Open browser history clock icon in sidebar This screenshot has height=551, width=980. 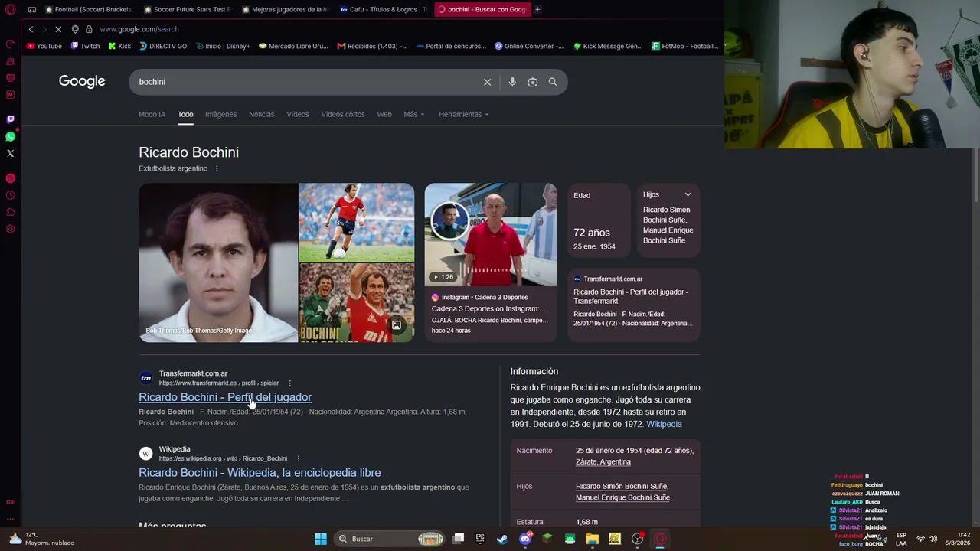pyautogui.click(x=10, y=195)
